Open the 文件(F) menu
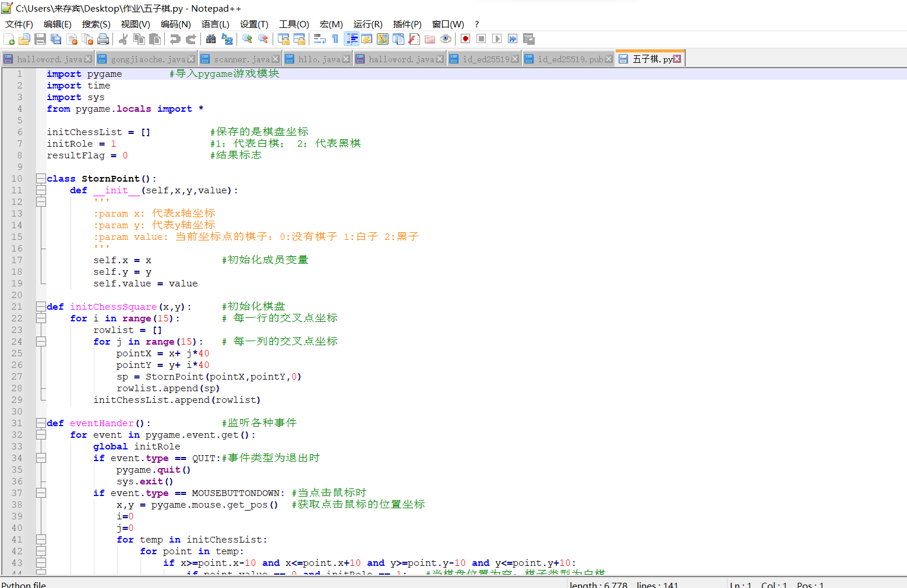 pyautogui.click(x=19, y=24)
